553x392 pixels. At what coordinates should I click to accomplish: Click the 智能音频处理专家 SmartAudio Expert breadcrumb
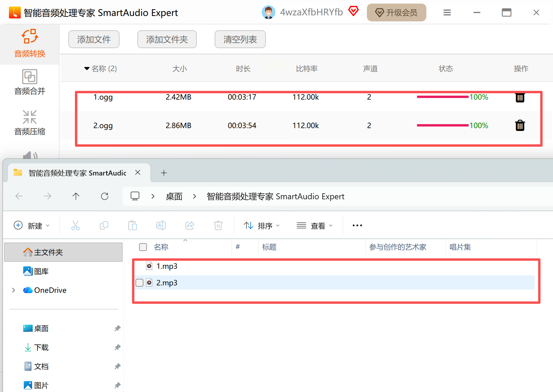coord(275,196)
